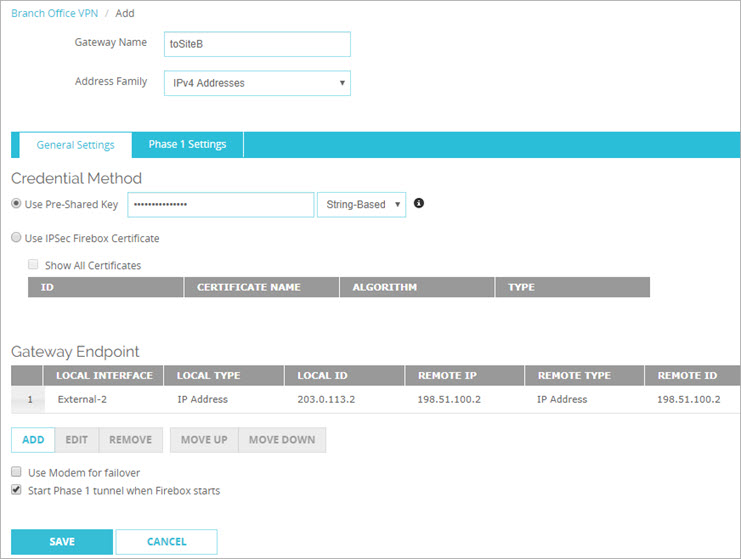Image resolution: width=741 pixels, height=559 pixels.
Task: Select Use Pre-Shared Key radio button
Action: [16, 205]
